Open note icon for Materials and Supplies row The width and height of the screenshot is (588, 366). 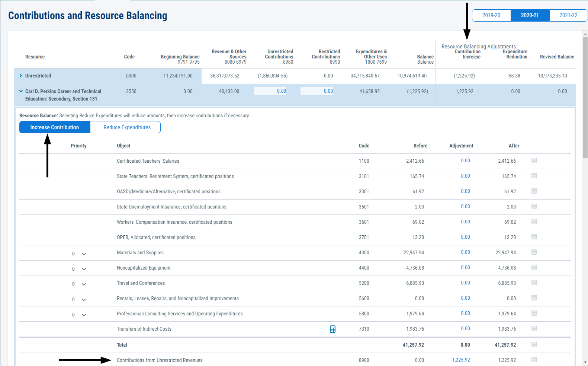(534, 252)
